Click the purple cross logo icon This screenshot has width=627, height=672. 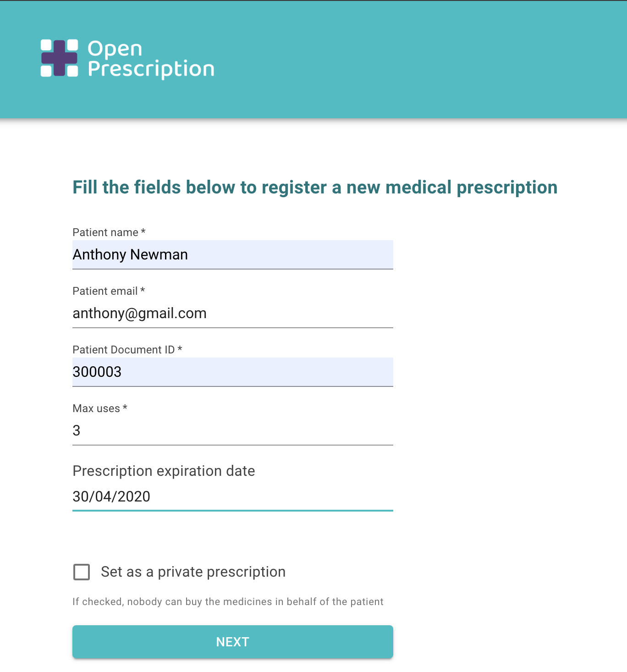59,58
